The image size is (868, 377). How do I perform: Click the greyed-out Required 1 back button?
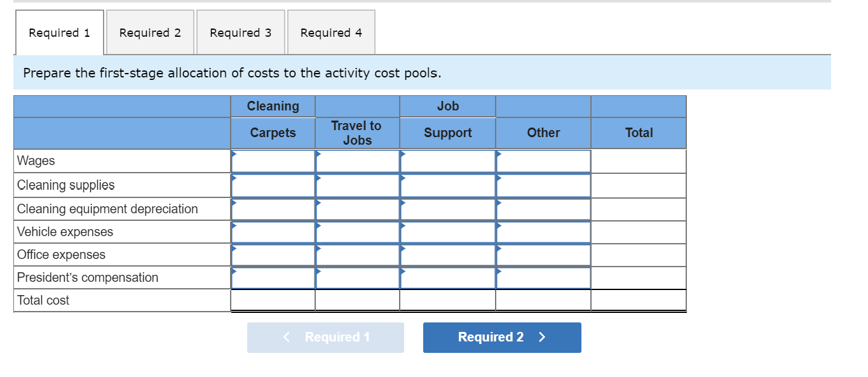[x=325, y=337]
